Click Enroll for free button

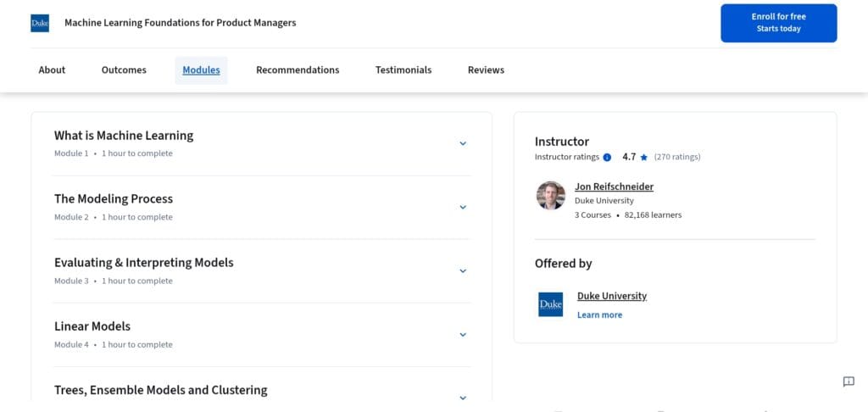pos(778,23)
